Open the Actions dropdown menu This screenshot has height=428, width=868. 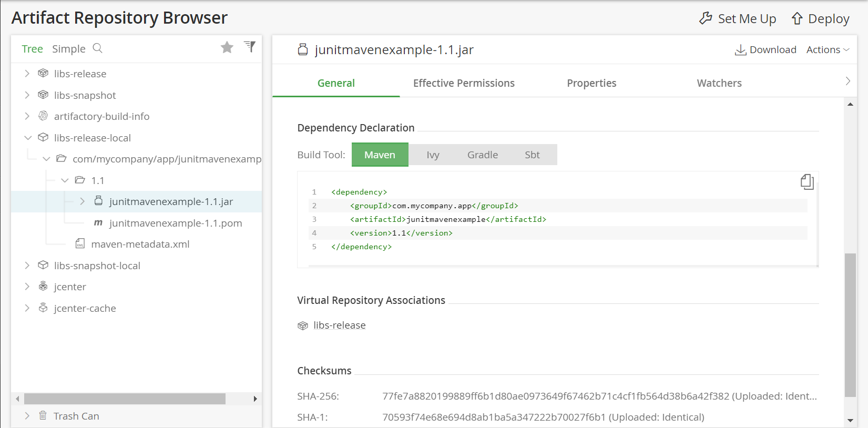pyautogui.click(x=827, y=50)
